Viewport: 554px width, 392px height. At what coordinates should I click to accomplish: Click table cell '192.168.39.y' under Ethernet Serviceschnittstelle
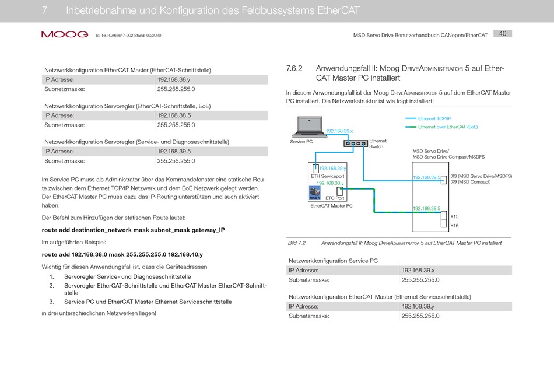(x=418, y=306)
